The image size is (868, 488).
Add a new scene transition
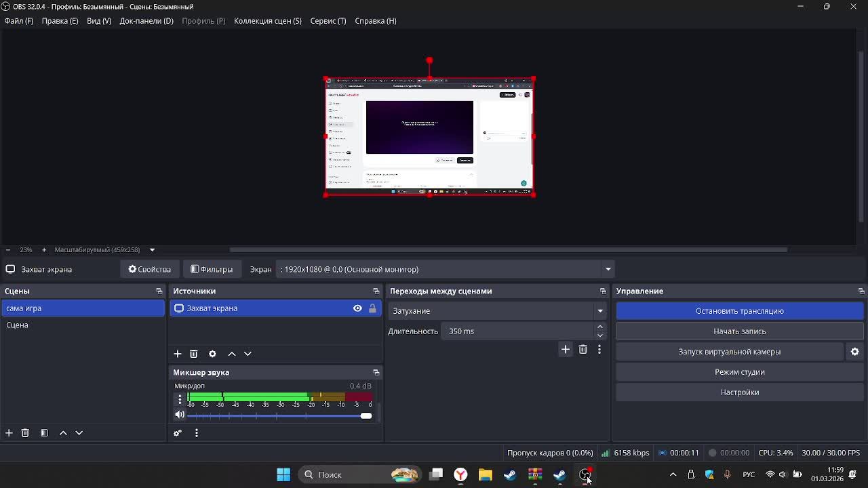(x=566, y=349)
